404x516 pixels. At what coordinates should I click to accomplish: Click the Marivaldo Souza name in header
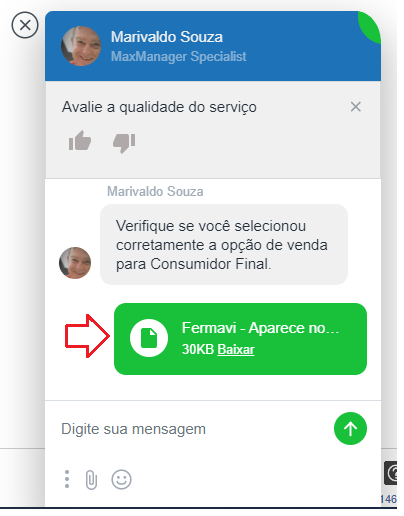point(167,37)
